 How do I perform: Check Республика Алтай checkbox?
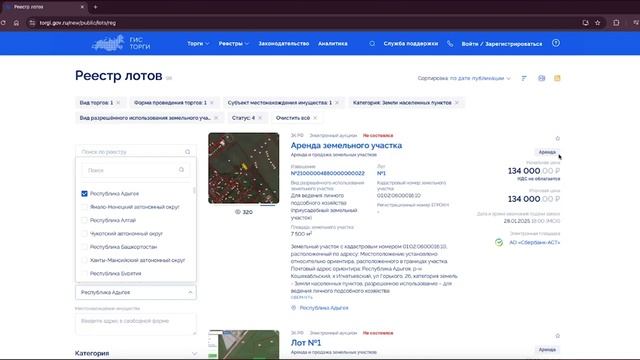(x=84, y=220)
